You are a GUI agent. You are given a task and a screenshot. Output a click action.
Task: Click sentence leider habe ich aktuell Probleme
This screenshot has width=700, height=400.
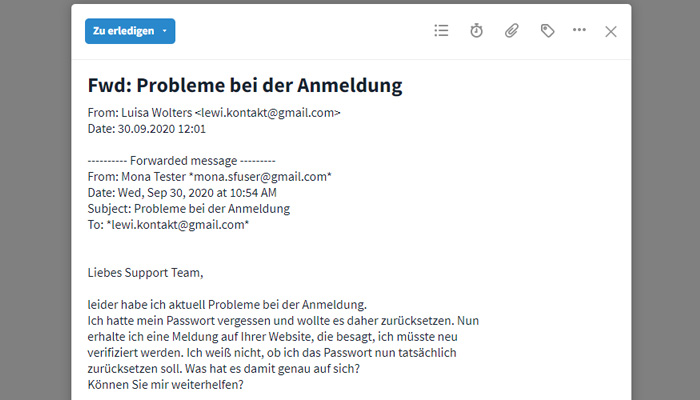[227, 304]
